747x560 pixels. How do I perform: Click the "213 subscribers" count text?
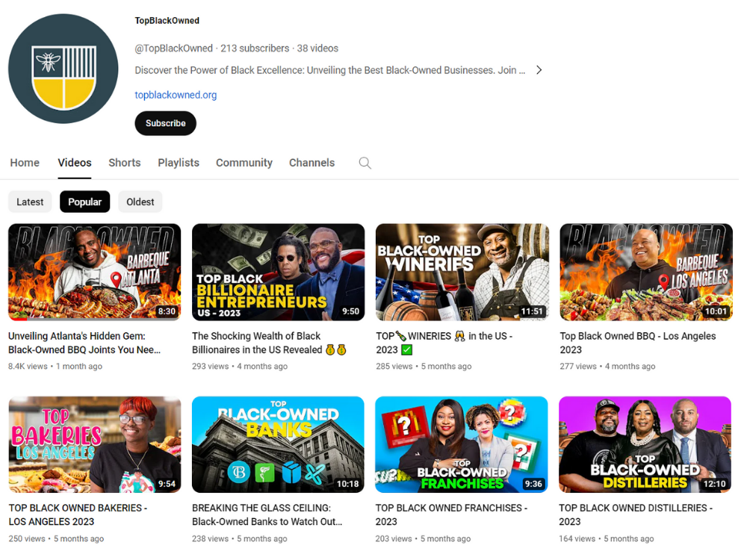[x=255, y=48]
